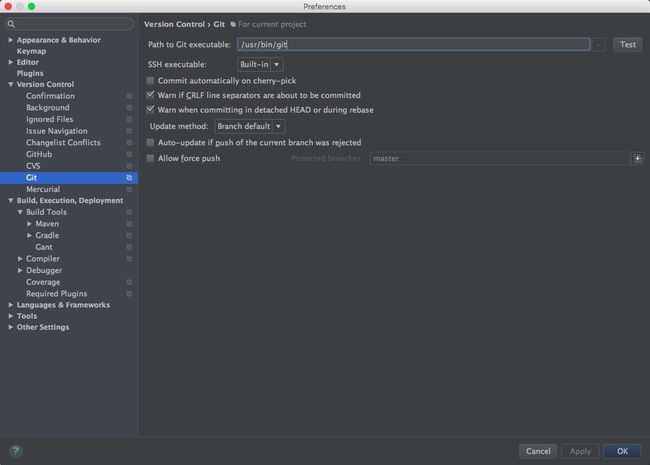
Task: Collapse the Version Control section
Action: (x=11, y=85)
